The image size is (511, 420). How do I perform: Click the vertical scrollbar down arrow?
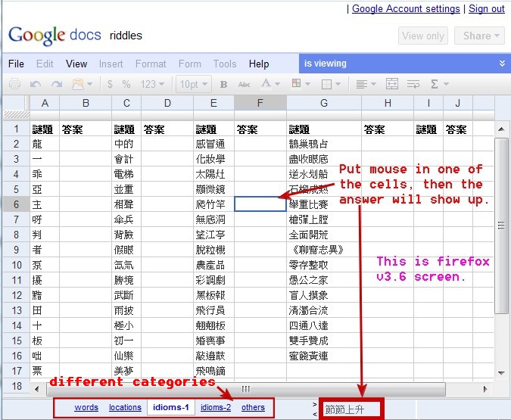click(x=502, y=373)
